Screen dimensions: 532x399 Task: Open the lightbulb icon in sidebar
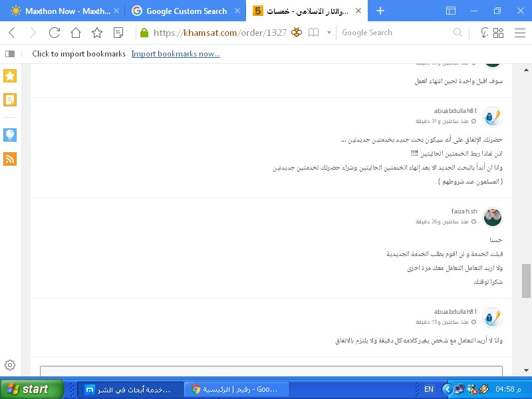tap(10, 135)
